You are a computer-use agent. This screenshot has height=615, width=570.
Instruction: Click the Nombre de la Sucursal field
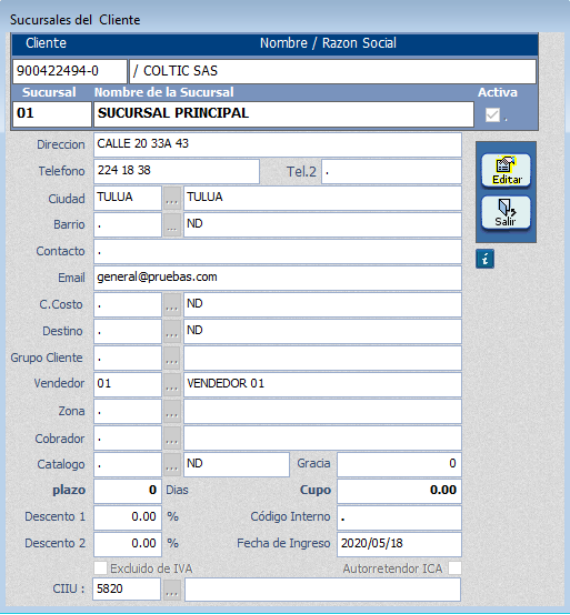(x=283, y=114)
